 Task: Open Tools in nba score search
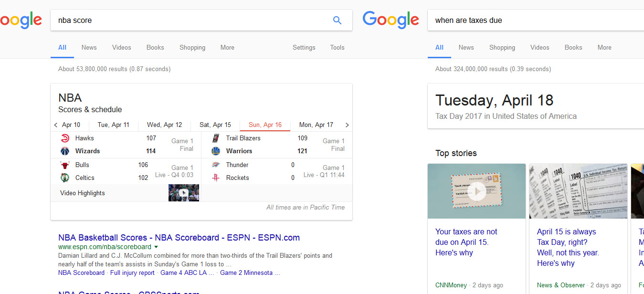click(x=337, y=48)
